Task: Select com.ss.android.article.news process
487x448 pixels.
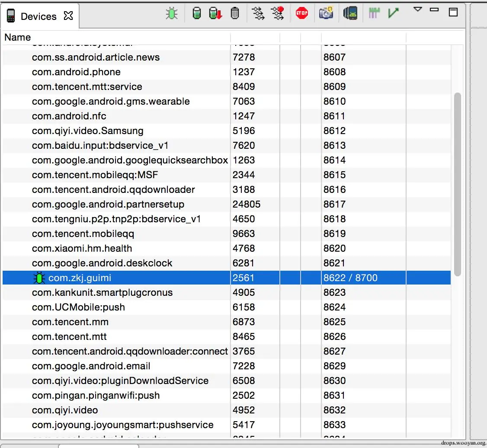Action: pyautogui.click(x=227, y=57)
